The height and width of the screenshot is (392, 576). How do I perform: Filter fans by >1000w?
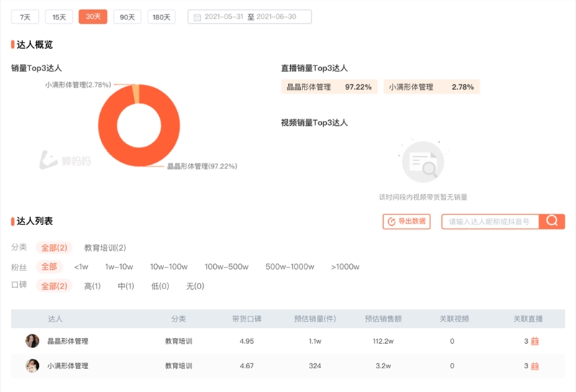[345, 267]
